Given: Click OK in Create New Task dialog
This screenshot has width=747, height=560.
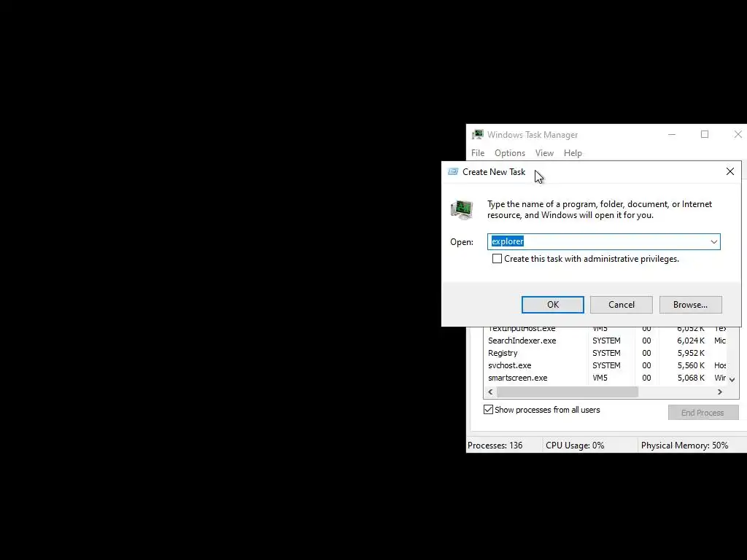Looking at the screenshot, I should coord(553,305).
